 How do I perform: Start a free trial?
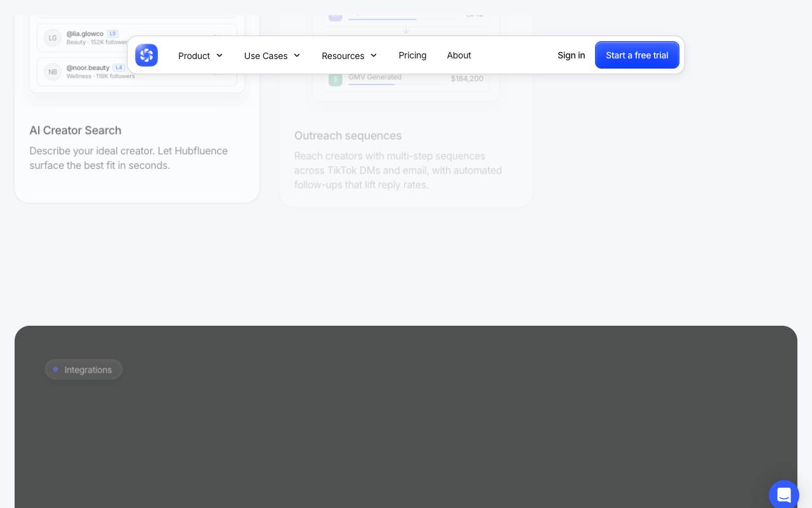[x=637, y=55]
